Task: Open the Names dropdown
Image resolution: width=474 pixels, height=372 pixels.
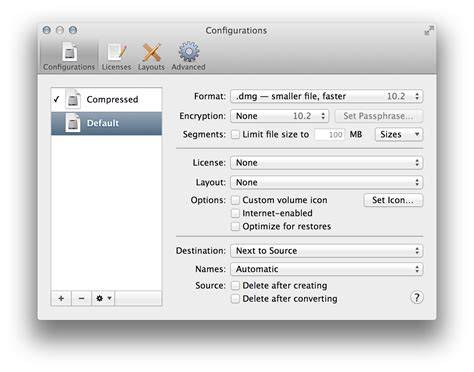Action: pos(327,269)
